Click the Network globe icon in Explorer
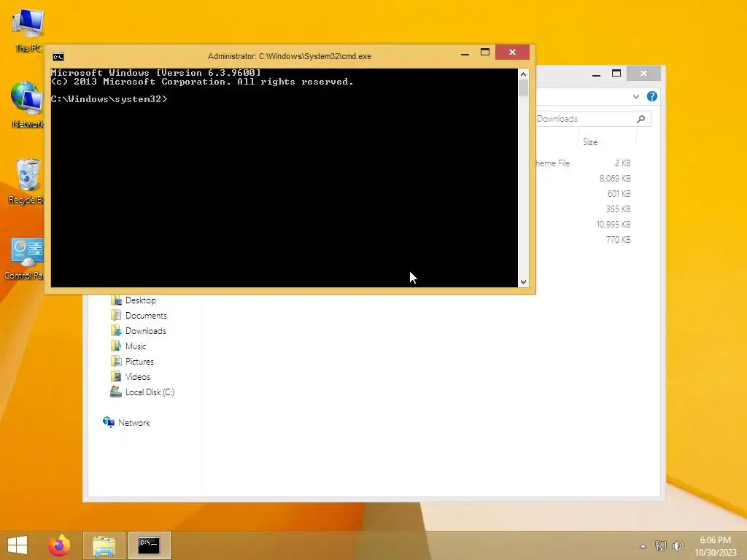Screen dimensions: 747x560 [x=109, y=422]
